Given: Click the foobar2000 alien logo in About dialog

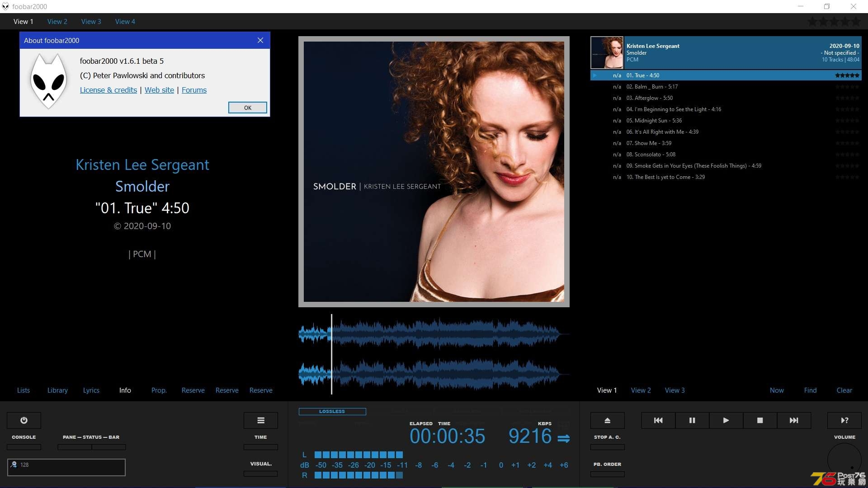Looking at the screenshot, I should tap(48, 81).
